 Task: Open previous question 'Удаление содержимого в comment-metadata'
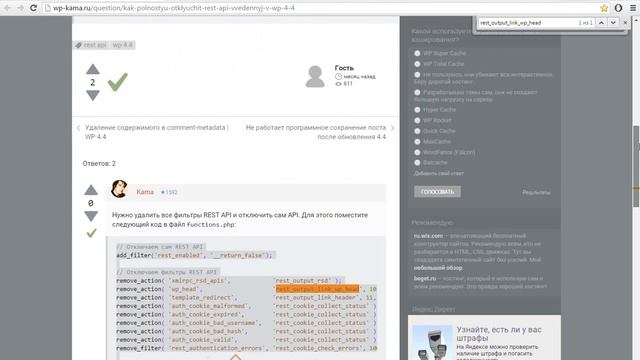click(157, 132)
